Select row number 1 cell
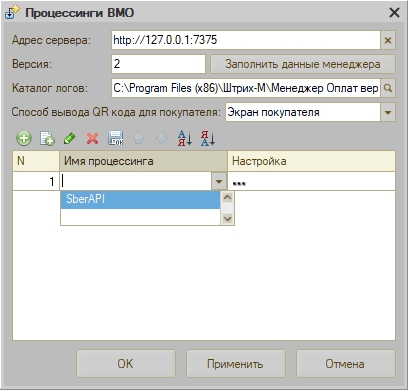The width and height of the screenshot is (408, 390). click(x=36, y=181)
